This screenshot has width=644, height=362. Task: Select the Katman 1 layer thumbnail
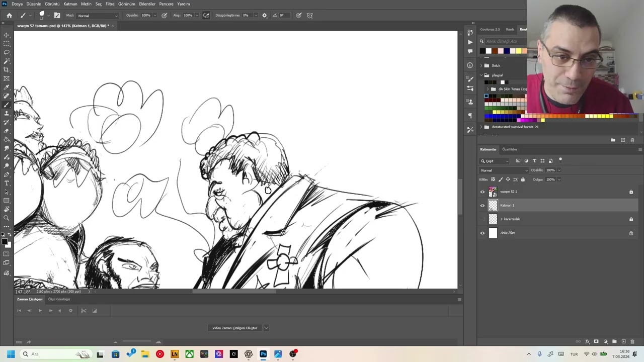click(x=493, y=205)
